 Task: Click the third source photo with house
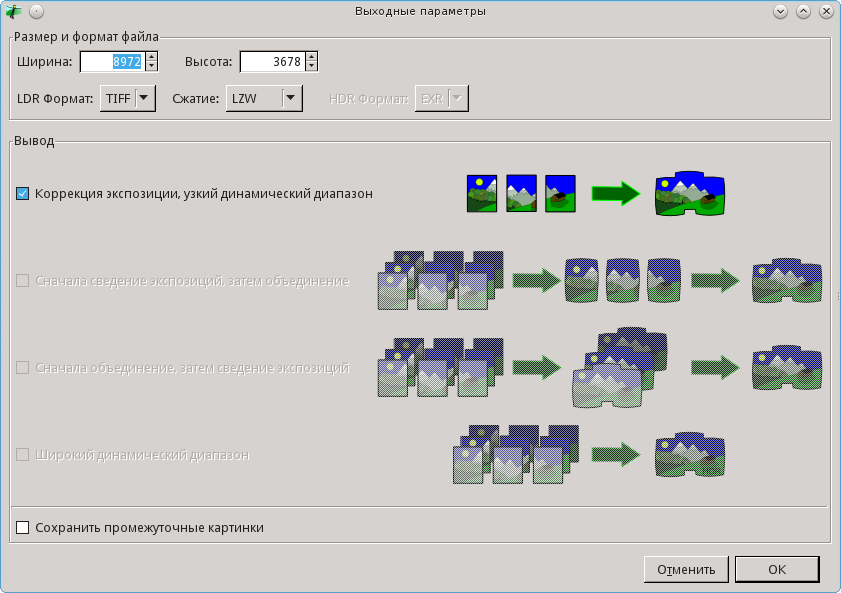pyautogui.click(x=560, y=194)
